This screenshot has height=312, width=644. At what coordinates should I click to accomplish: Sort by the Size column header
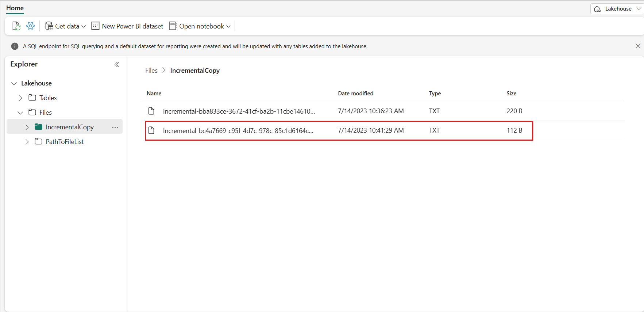point(512,94)
